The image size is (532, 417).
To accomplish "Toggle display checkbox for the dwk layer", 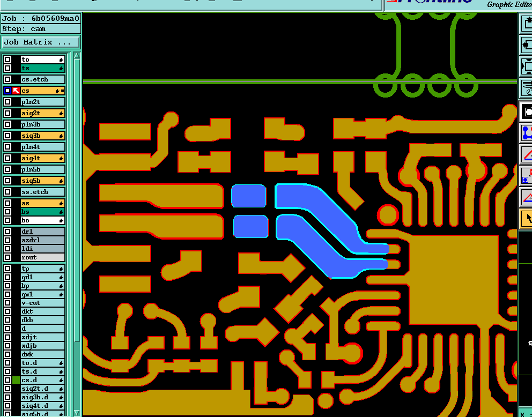I will coord(8,354).
